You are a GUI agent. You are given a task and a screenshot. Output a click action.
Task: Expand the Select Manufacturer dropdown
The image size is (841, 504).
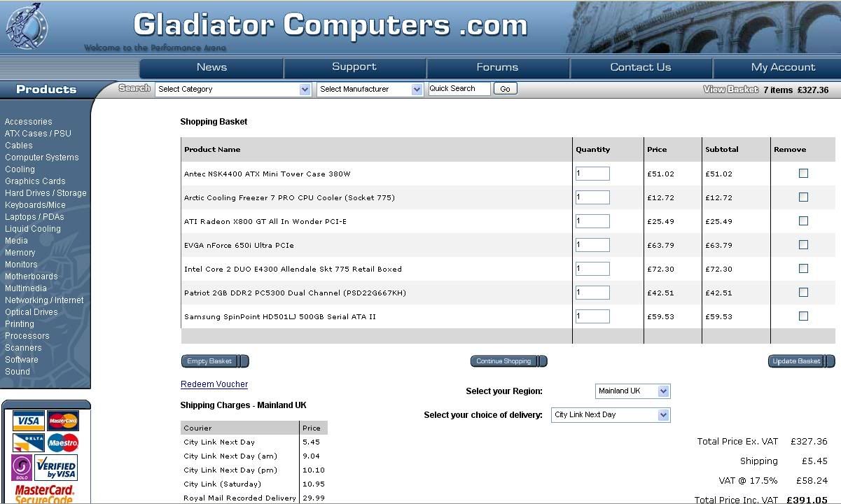pos(370,90)
